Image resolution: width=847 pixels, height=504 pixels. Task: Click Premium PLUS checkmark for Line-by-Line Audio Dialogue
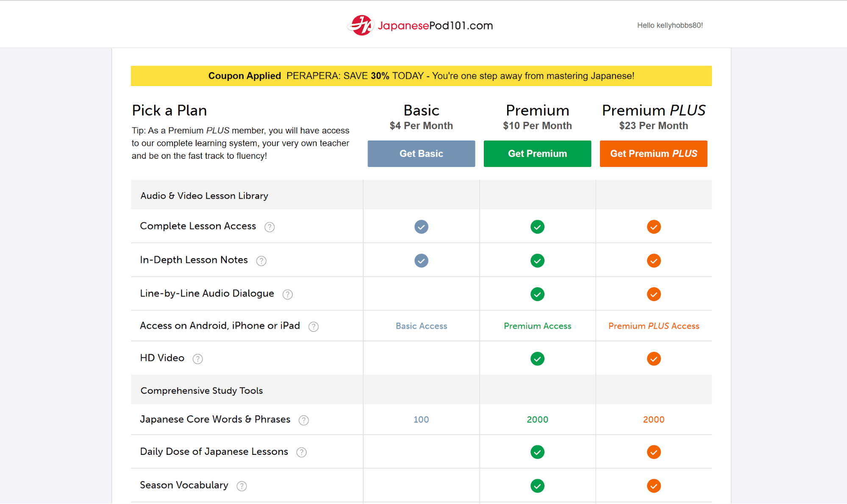pos(654,294)
